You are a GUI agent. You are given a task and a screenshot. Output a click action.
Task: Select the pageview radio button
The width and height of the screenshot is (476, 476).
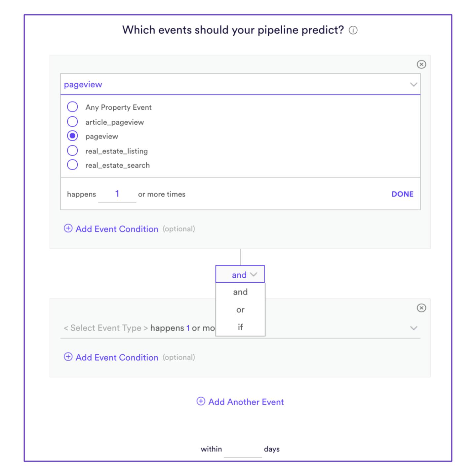pyautogui.click(x=72, y=136)
